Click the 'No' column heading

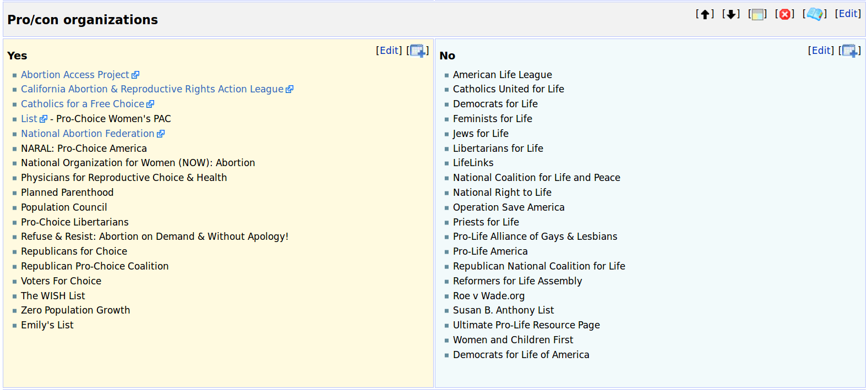tap(447, 56)
